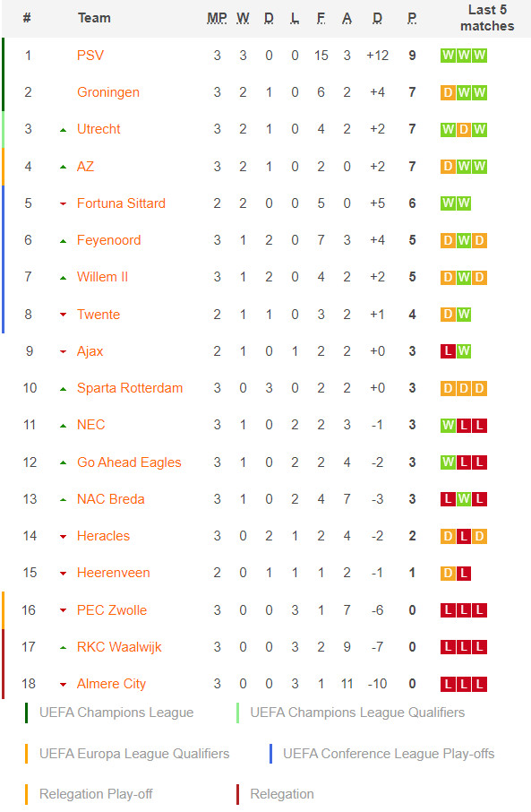531x812 pixels.
Task: Click the red down arrow beside Almere City
Action: (x=64, y=685)
